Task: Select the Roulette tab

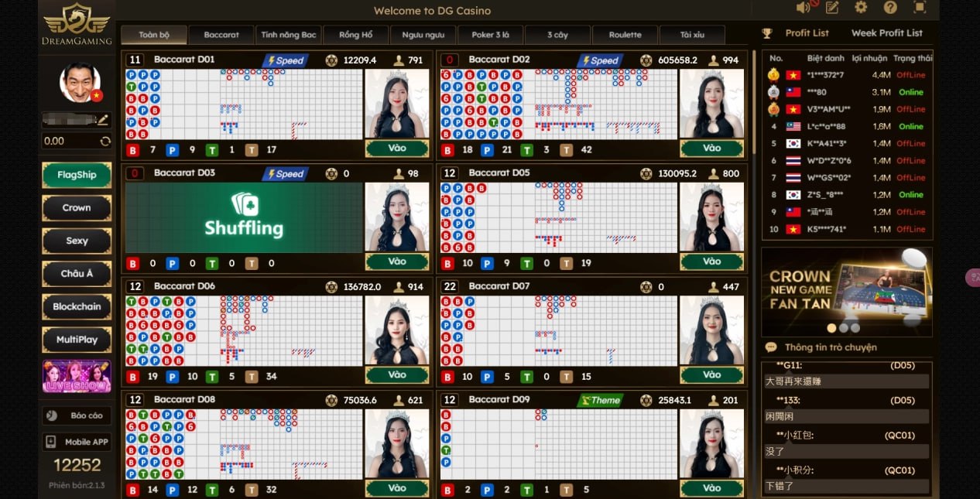Action: tap(625, 35)
